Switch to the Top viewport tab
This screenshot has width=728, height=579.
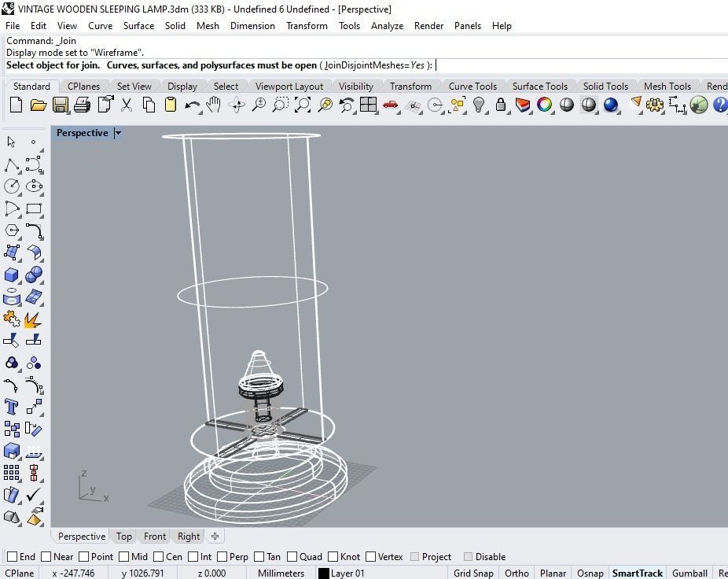(124, 537)
